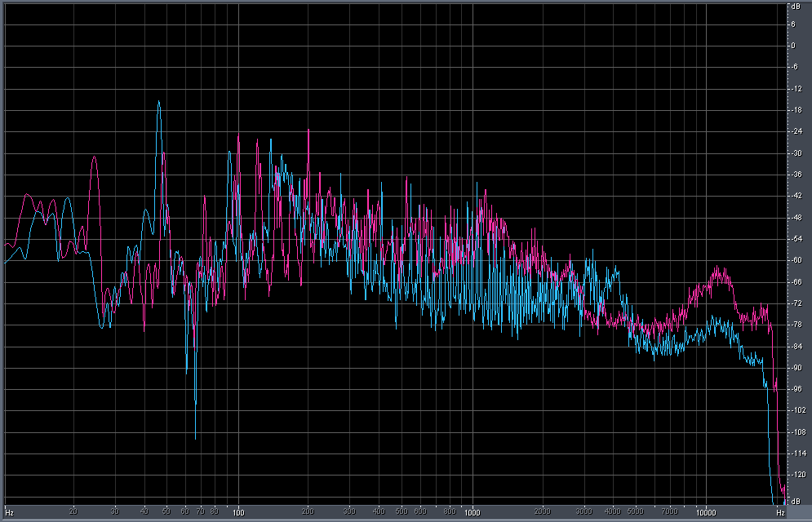Click the pink peak at 200 Hz
Image resolution: width=812 pixels, height=522 pixels.
tap(308, 130)
